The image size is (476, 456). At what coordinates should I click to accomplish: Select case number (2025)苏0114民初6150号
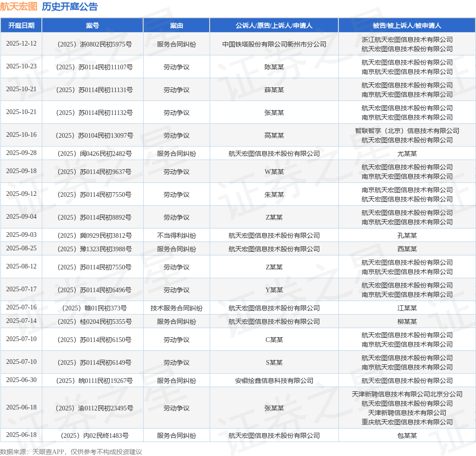tap(94, 340)
